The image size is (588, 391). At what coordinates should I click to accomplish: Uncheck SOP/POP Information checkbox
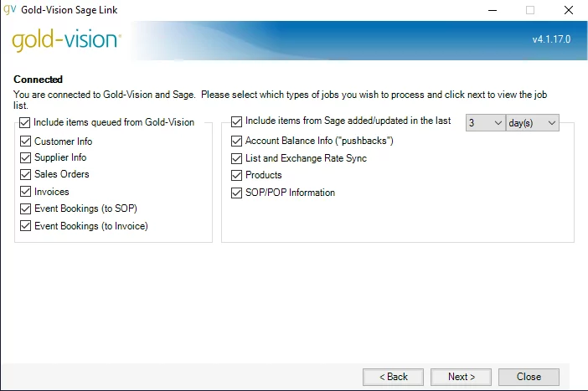coord(237,193)
